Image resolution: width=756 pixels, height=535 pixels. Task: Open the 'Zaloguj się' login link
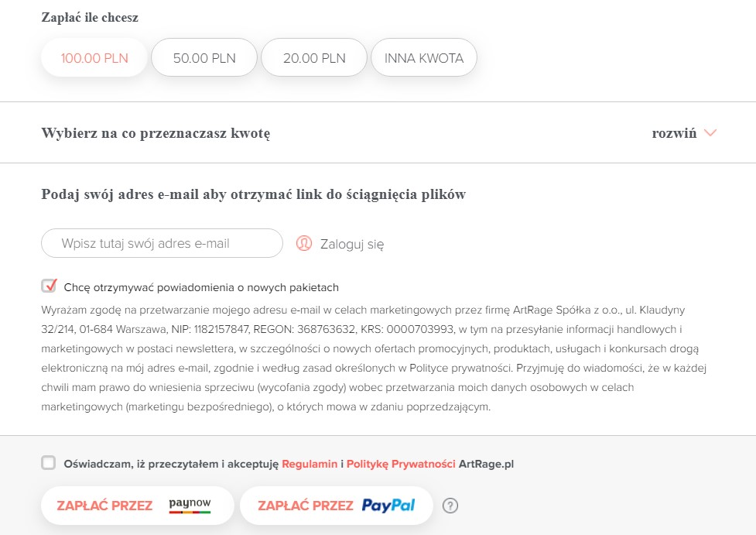click(x=352, y=244)
